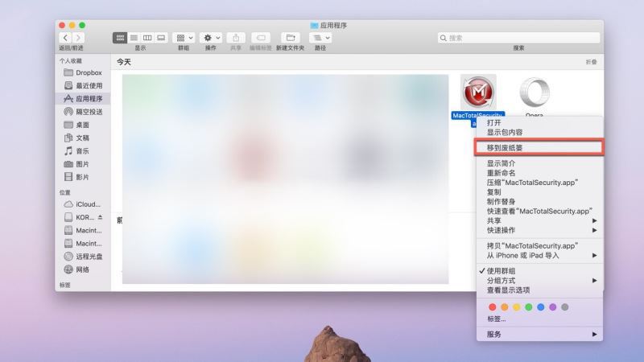Open the 路径 path dropdown
The image size is (644, 362).
[x=320, y=38]
